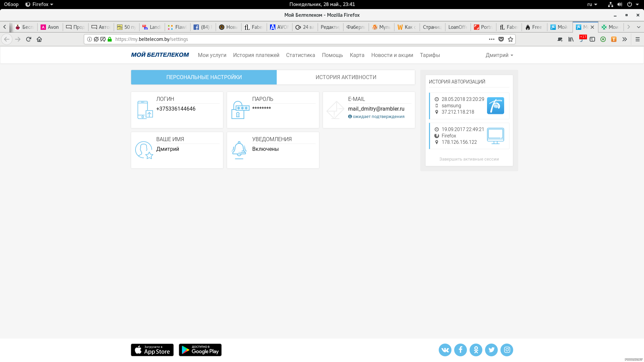Click login number +375336144646

point(176,109)
